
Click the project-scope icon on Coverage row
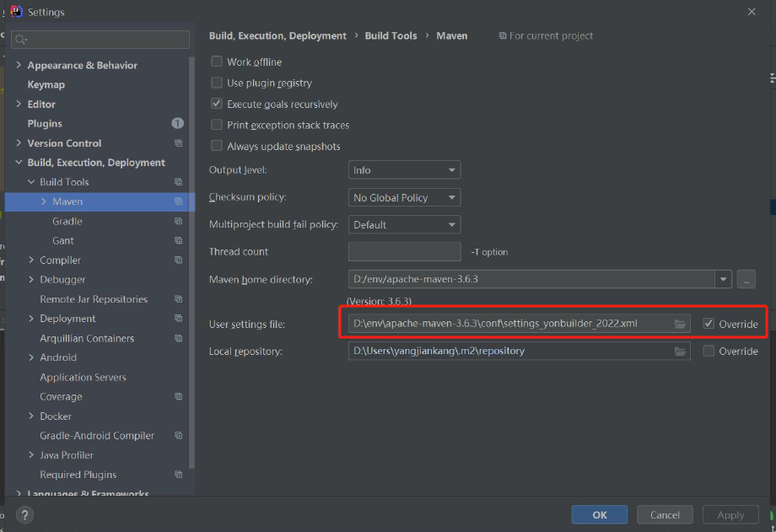179,396
